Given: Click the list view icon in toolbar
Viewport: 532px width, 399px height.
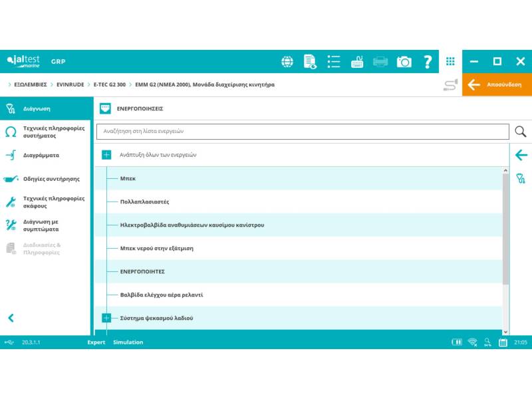Looking at the screenshot, I should [x=333, y=62].
